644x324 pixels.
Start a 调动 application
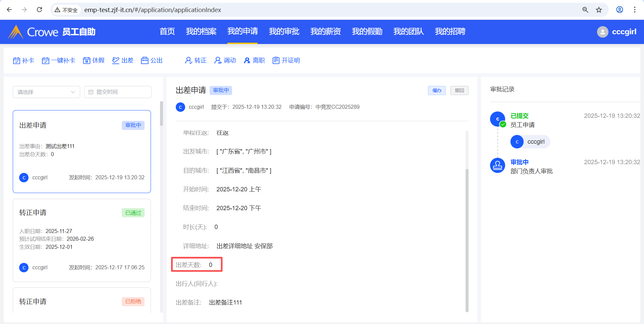click(225, 60)
